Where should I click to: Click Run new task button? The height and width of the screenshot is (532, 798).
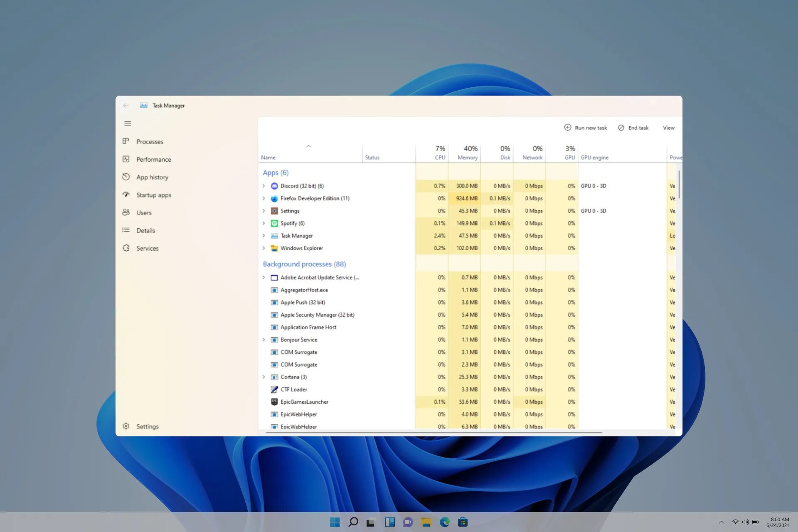coord(585,128)
